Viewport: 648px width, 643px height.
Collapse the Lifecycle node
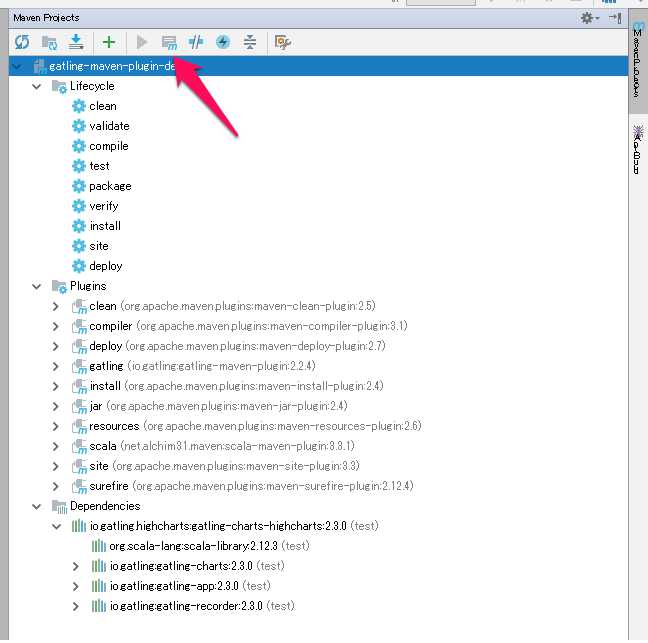click(37, 86)
